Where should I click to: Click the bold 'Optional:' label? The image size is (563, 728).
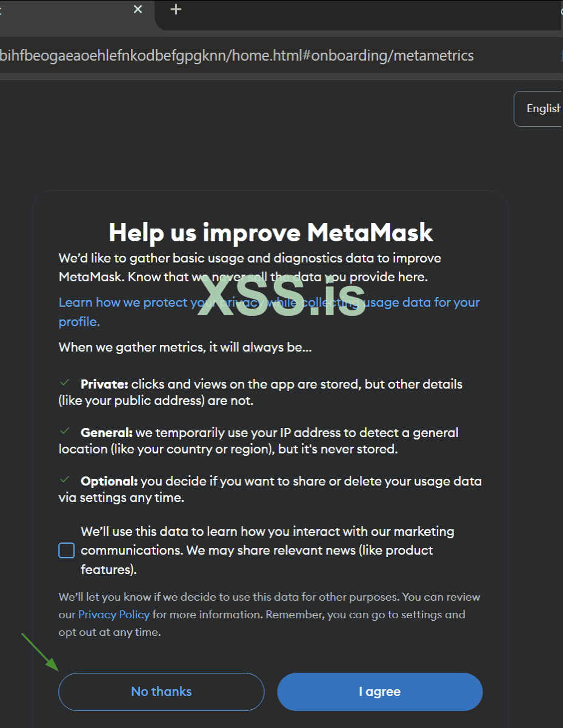tap(109, 481)
